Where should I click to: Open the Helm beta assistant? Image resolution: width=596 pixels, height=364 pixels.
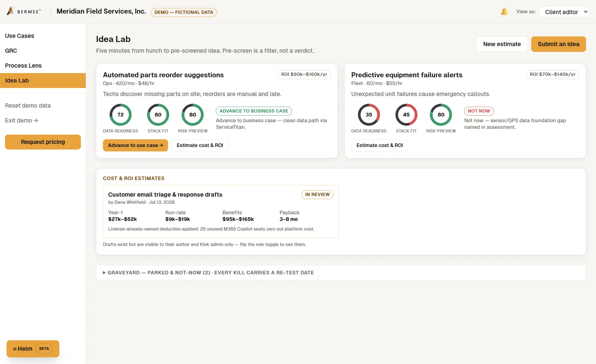coord(33,349)
